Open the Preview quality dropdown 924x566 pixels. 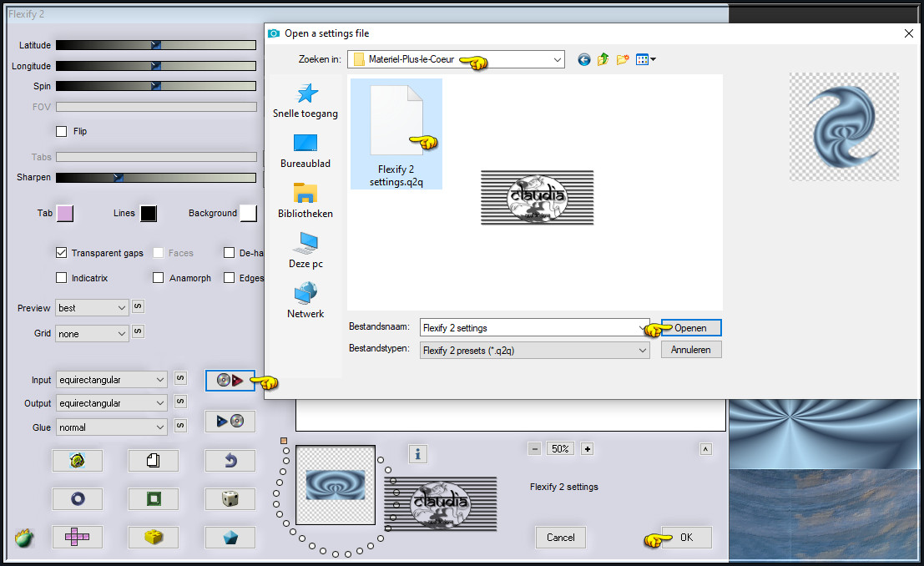tap(92, 308)
